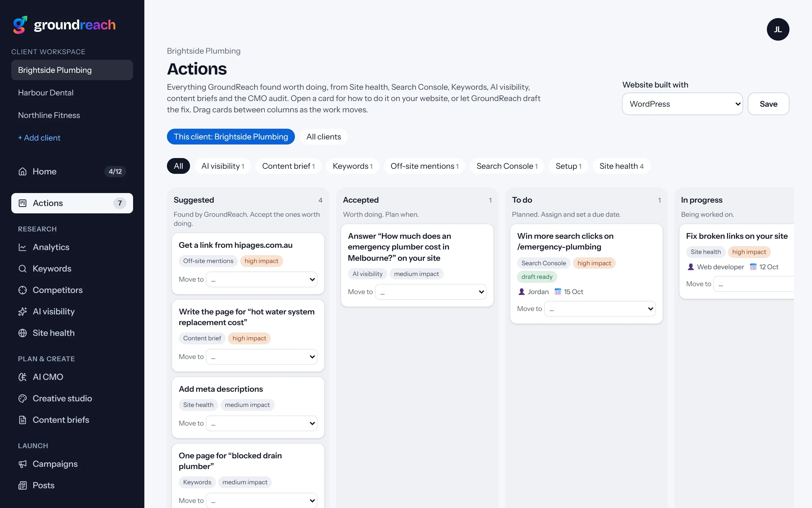Filter by Off-site mentions tab
The height and width of the screenshot is (508, 812).
pos(424,166)
